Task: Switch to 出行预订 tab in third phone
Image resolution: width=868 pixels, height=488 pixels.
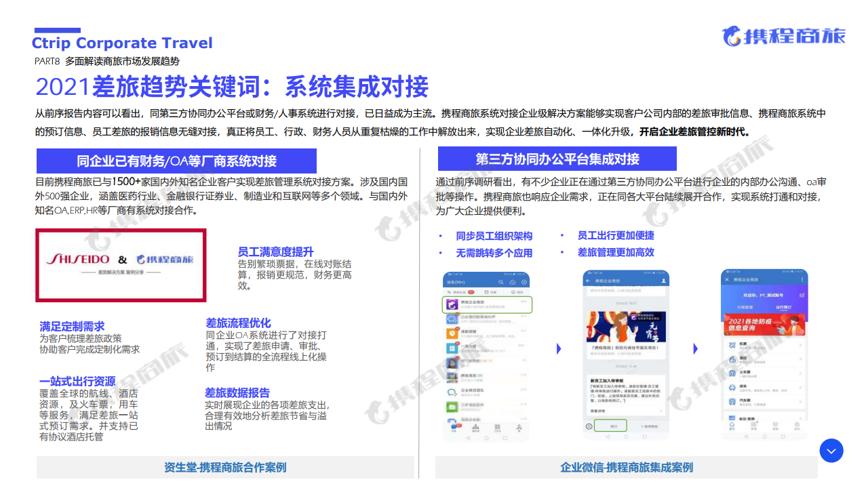Action: [784, 307]
